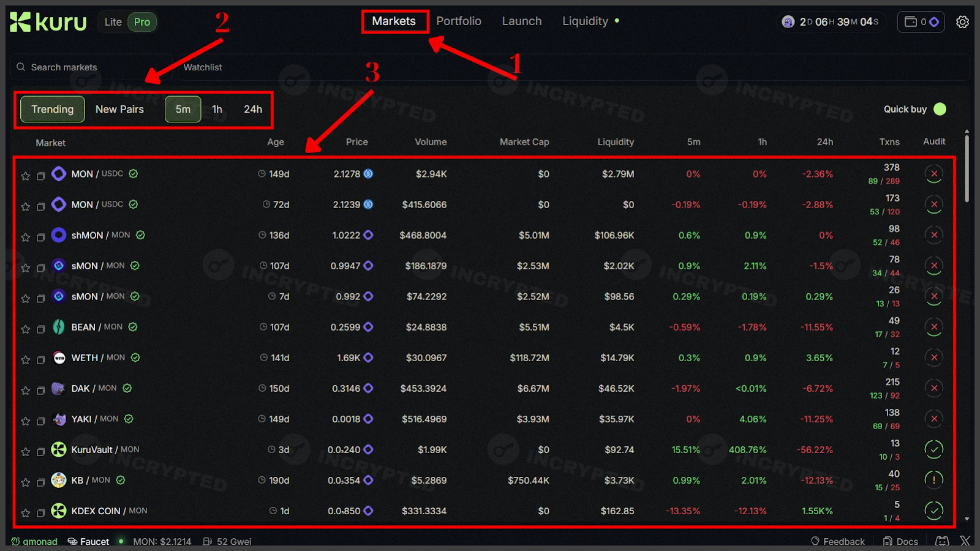Sort by 24h change column header

point(824,142)
